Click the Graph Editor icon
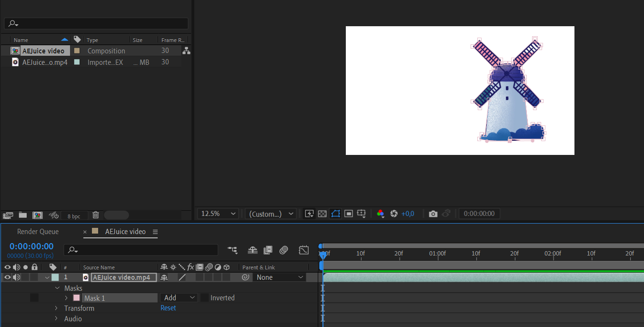The height and width of the screenshot is (327, 644). point(303,250)
